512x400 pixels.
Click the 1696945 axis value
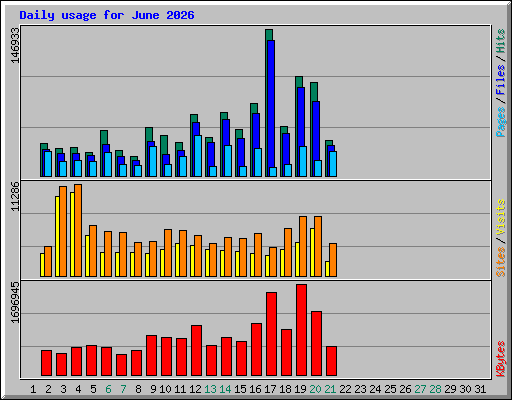[x=15, y=302]
